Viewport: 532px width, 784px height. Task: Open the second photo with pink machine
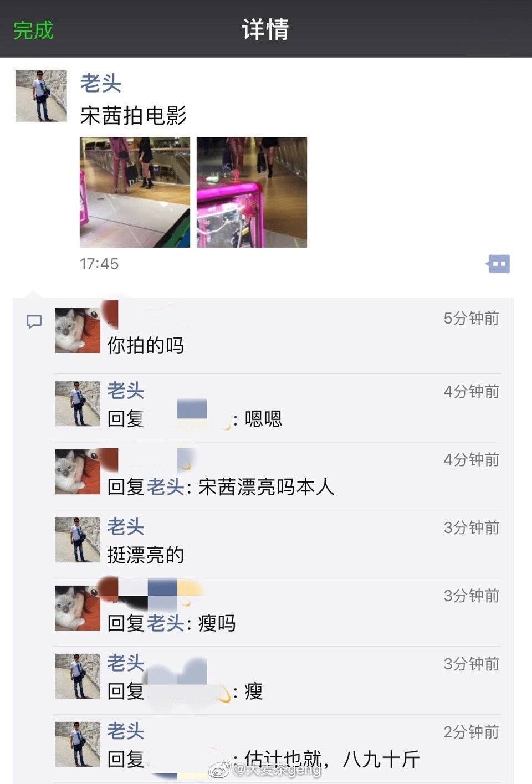tap(252, 192)
